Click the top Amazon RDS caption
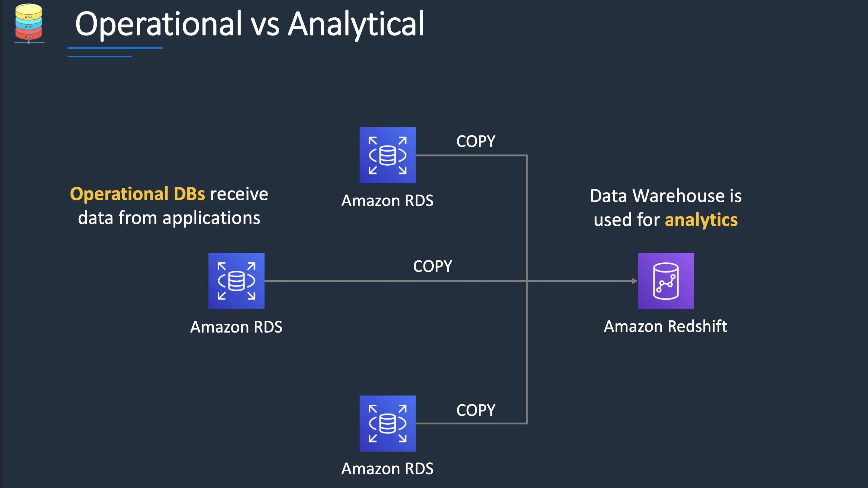 [x=387, y=201]
